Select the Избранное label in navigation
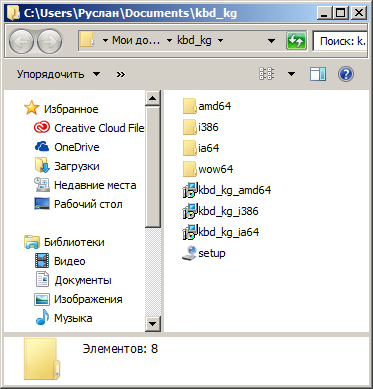 tap(71, 109)
